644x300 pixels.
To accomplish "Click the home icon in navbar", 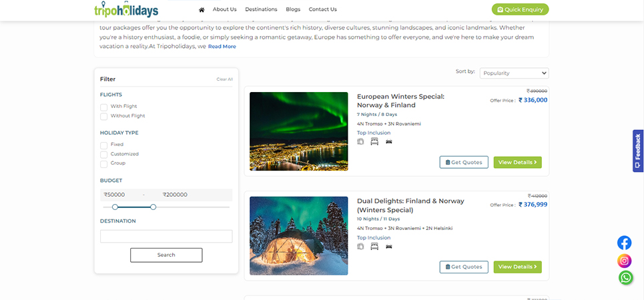I will click(202, 9).
